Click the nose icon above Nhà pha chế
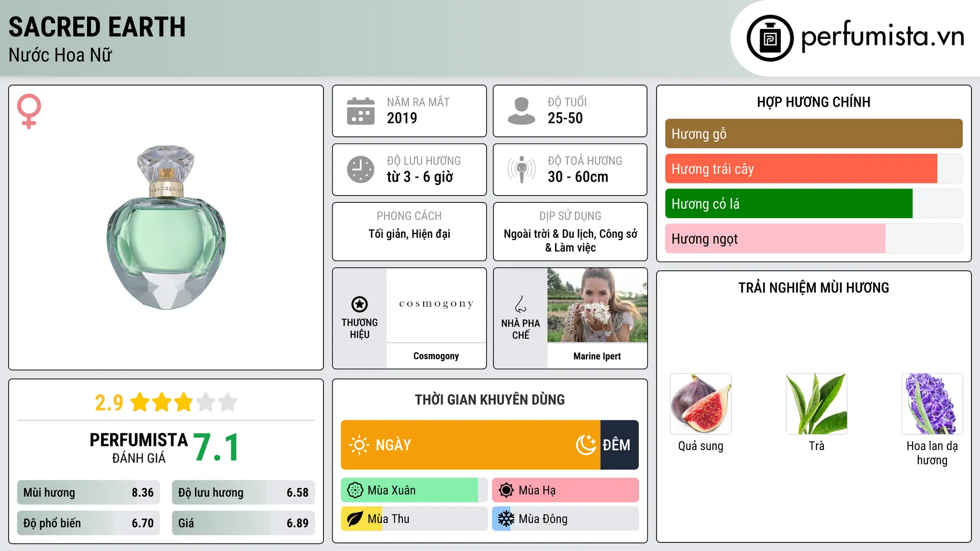980x551 pixels. click(x=521, y=304)
